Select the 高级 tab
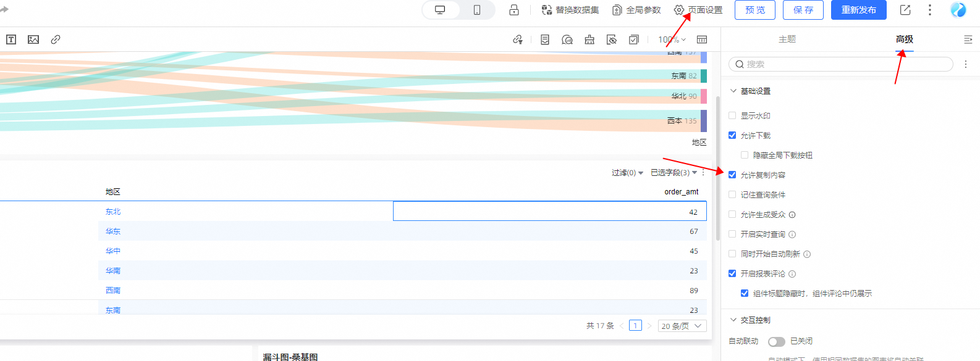Viewport: 980px width, 361px height. [904, 39]
